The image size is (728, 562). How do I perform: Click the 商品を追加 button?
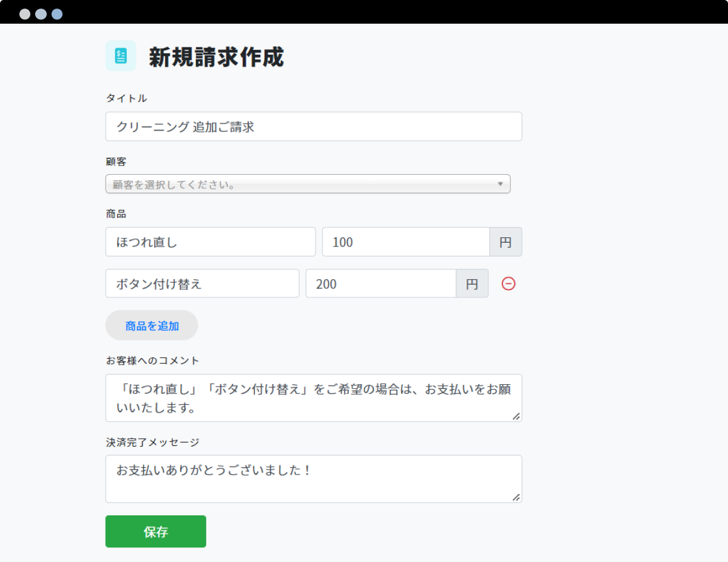[x=152, y=325]
